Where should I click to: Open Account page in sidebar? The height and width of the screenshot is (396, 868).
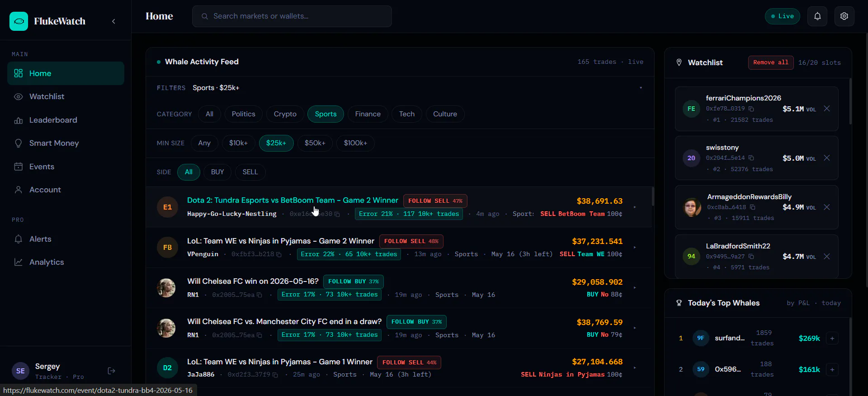click(x=66, y=190)
